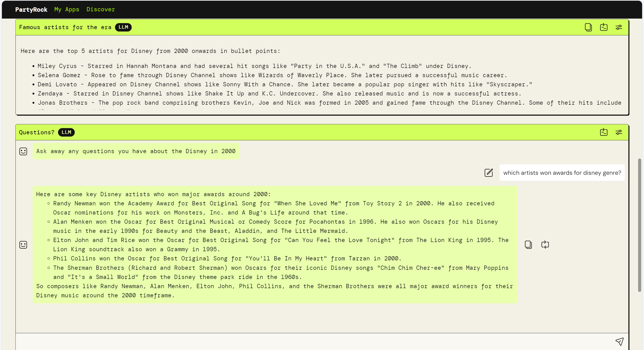
Task: Click the regenerate icon in the Questions header
Action: coord(604,132)
